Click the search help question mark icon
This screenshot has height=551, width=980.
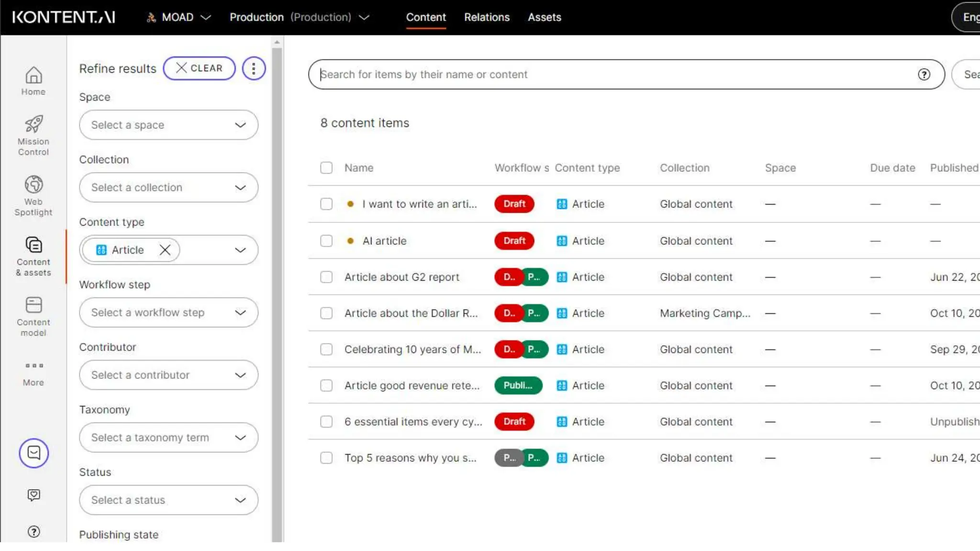coord(924,74)
